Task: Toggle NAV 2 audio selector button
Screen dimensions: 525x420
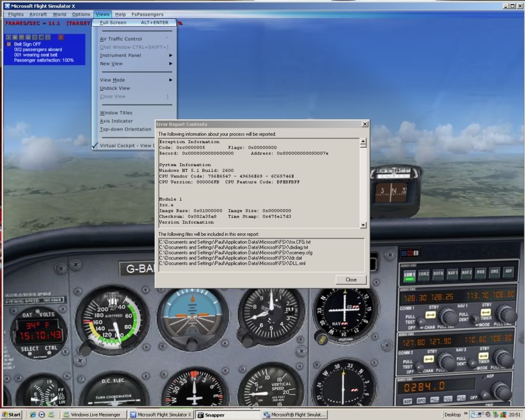Action: [467, 273]
